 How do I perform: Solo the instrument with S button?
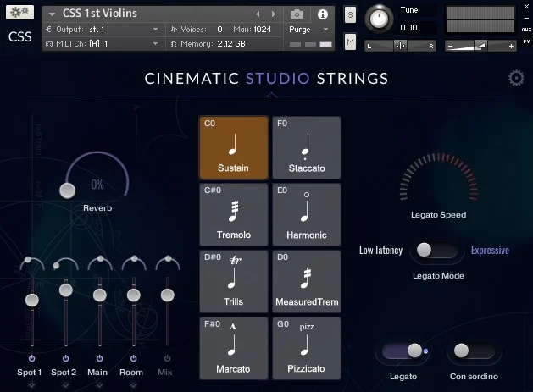point(350,15)
